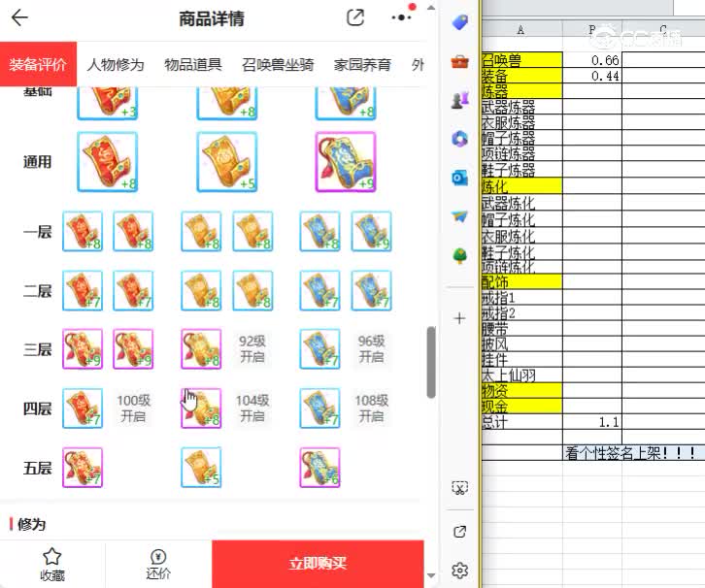
Task: Select blue +6 scroll in 五层 row
Action: [x=320, y=468]
